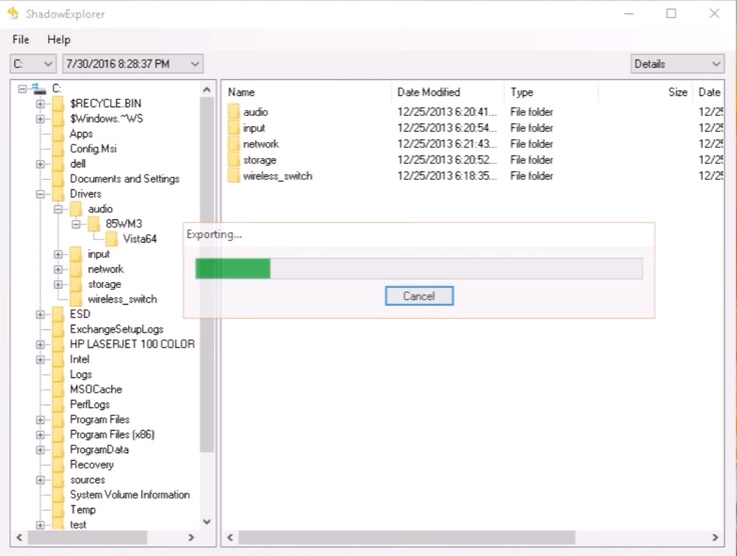Click the Logs folder icon
737x556 pixels.
[58, 374]
